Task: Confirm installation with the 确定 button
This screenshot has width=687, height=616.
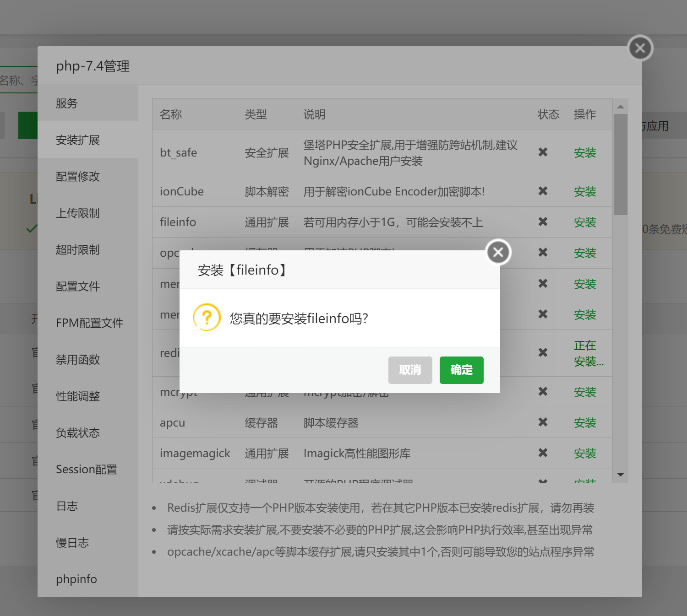Action: click(x=461, y=370)
